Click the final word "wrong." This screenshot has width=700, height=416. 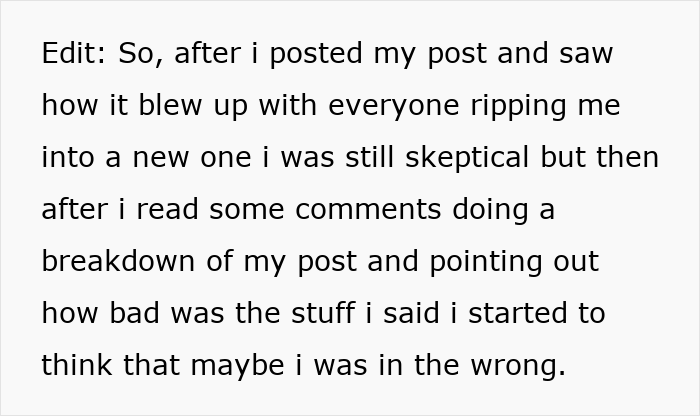tap(516, 366)
